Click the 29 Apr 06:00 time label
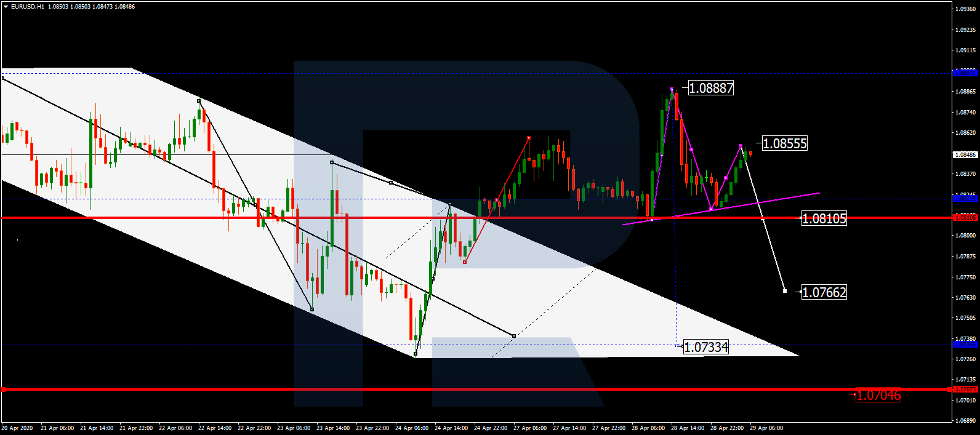 coord(766,428)
